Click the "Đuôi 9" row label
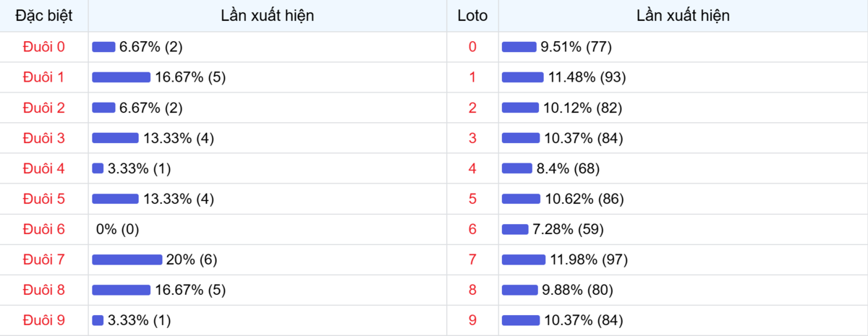The image size is (868, 336). 44,320
